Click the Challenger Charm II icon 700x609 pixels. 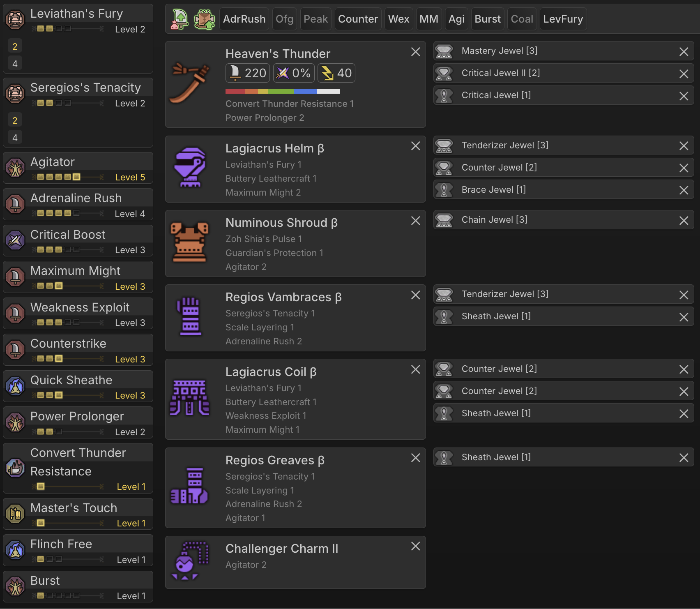189,561
